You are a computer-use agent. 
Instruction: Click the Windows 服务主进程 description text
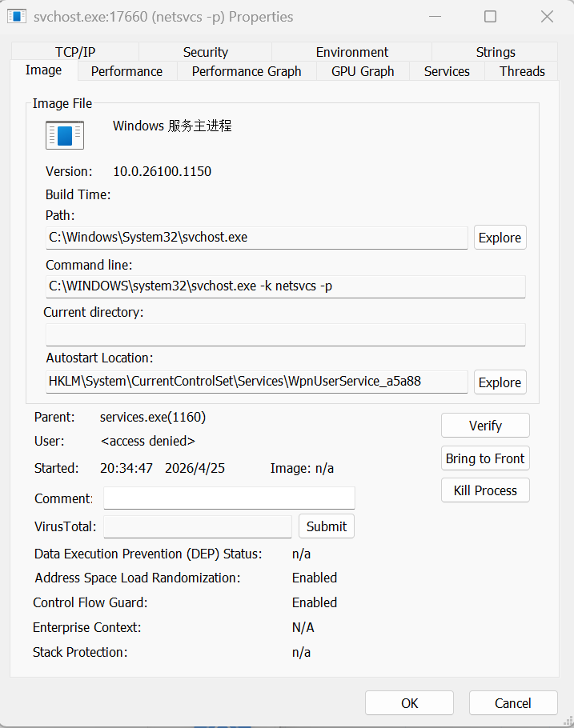pyautogui.click(x=172, y=126)
